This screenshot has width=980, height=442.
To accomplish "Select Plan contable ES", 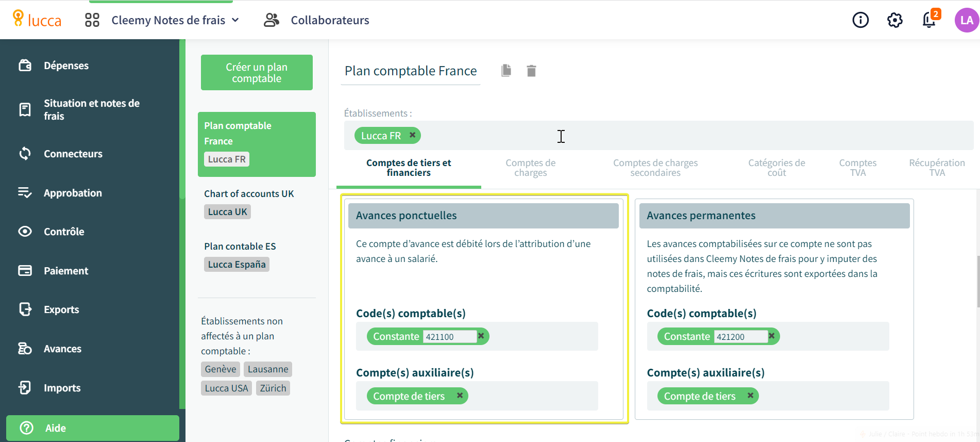I will [240, 246].
